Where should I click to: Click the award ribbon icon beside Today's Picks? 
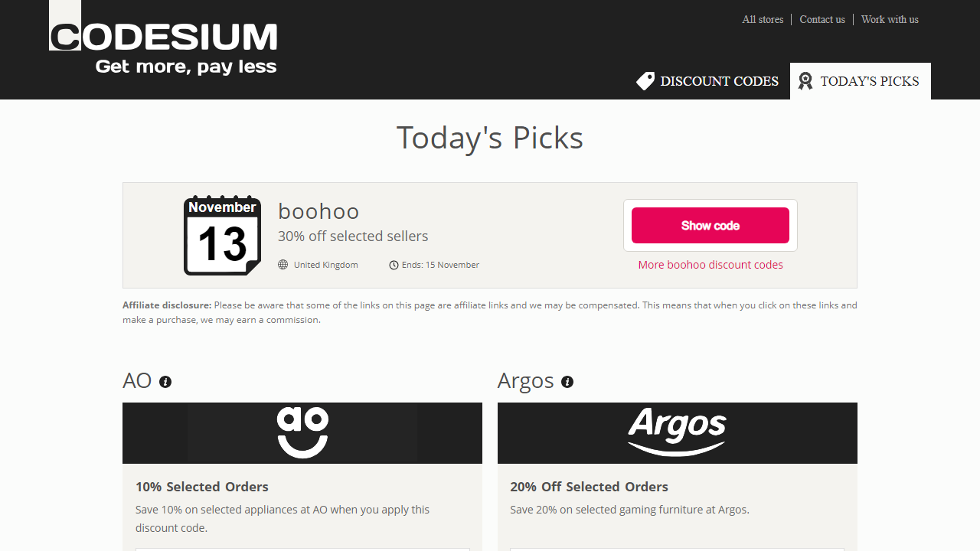805,81
